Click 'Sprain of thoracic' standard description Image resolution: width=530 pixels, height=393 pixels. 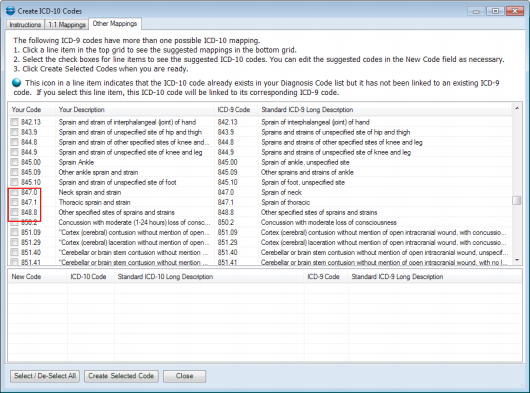(x=285, y=202)
